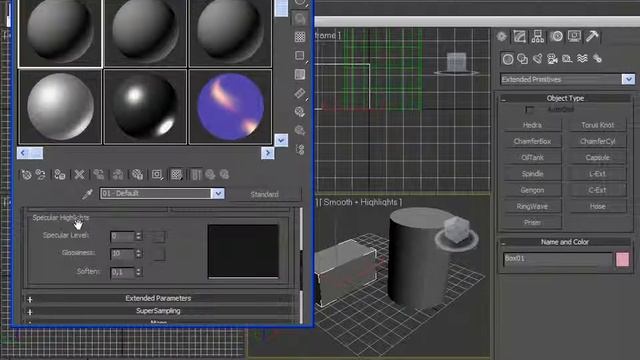Open Material ID Channel flyout icon
The image size is (640, 360).
157,175
